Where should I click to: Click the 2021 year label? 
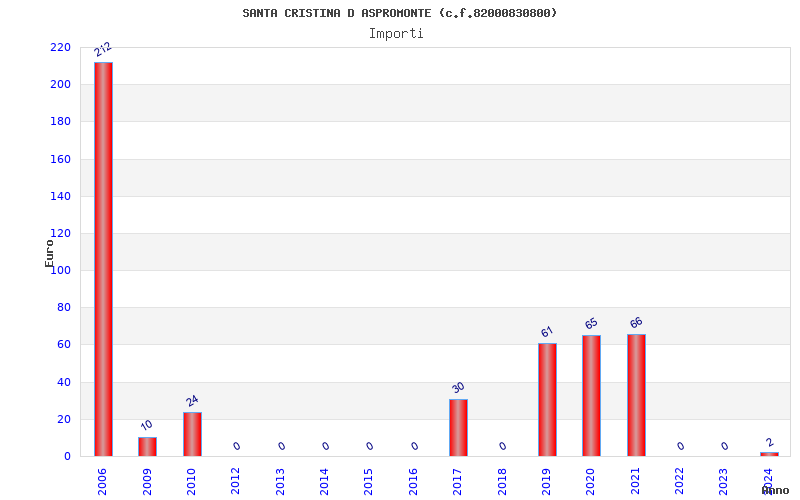[635, 482]
